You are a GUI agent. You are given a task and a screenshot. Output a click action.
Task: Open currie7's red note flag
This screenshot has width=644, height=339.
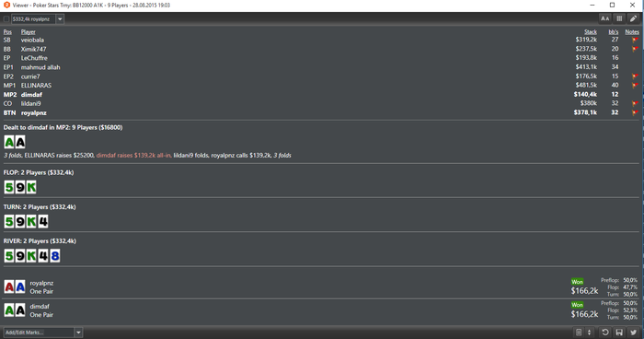click(635, 76)
